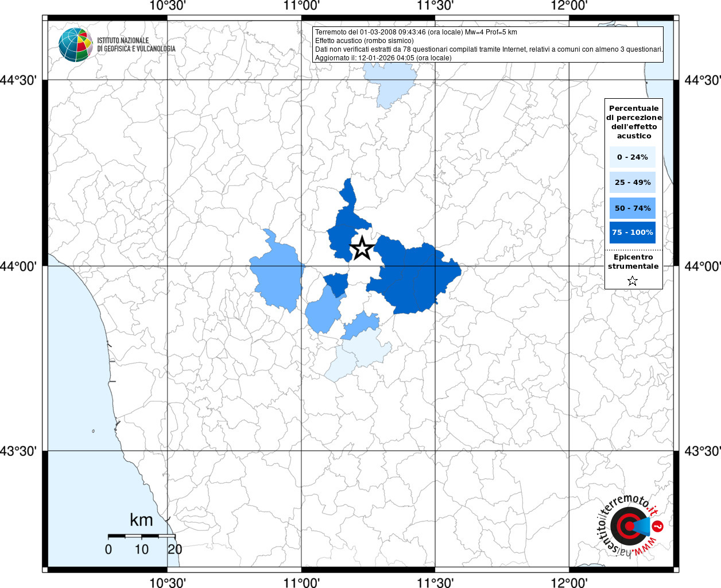This screenshot has height=588, width=721.
Task: Click the 'Terremoto del 01-03-2008' header line
Action: point(416,32)
